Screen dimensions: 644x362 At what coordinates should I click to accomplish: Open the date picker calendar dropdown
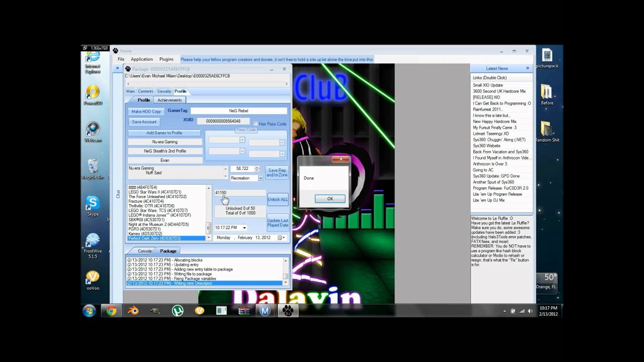(x=284, y=237)
